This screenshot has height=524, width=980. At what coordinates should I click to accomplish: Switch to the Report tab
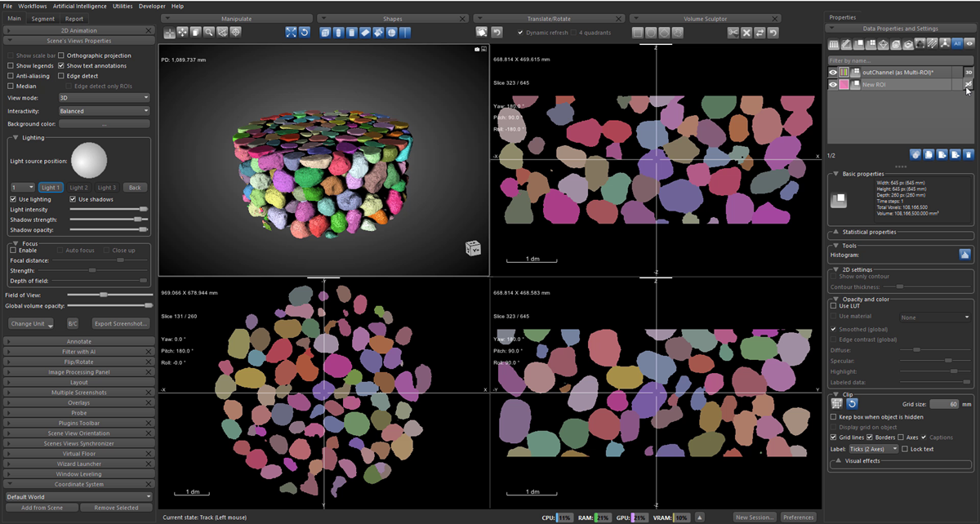coord(74,18)
